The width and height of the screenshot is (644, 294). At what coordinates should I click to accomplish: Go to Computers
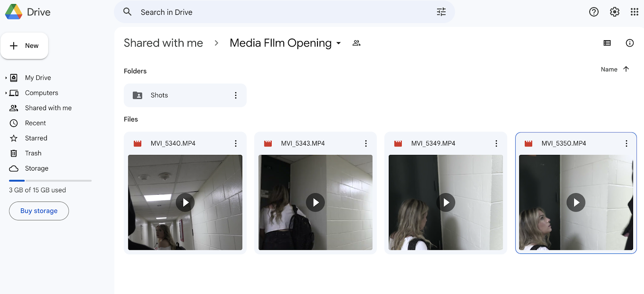[41, 93]
